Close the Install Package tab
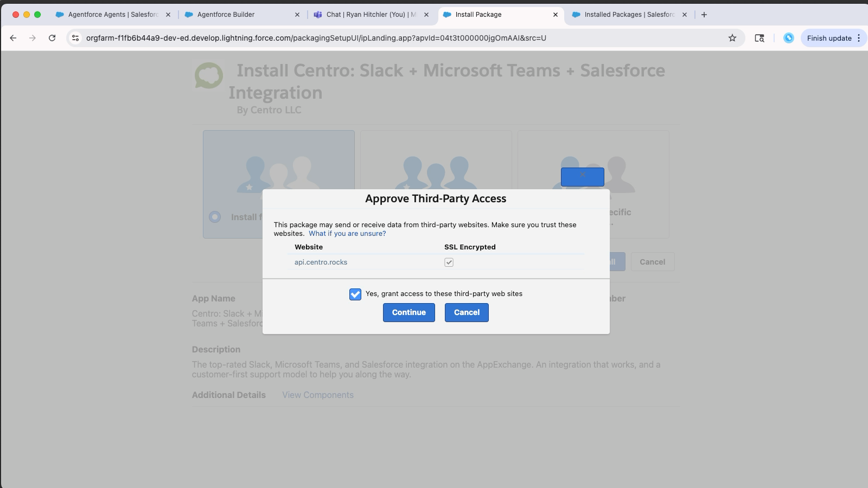Viewport: 868px width, 488px height. pyautogui.click(x=556, y=15)
